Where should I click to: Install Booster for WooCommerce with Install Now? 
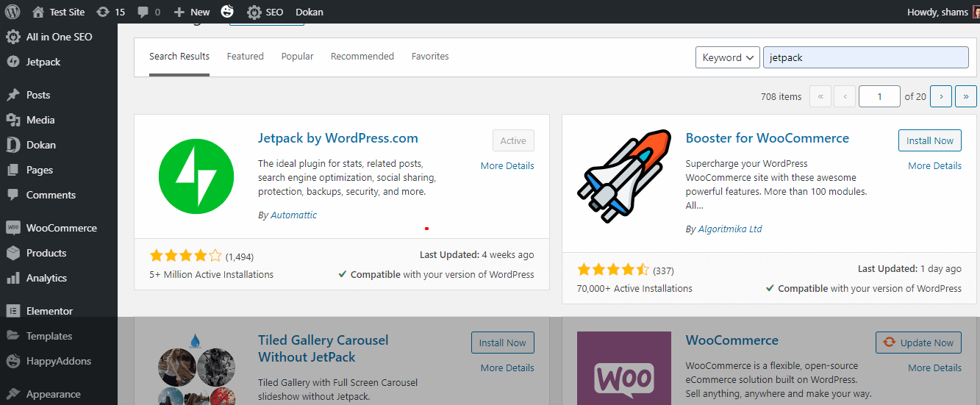point(930,140)
